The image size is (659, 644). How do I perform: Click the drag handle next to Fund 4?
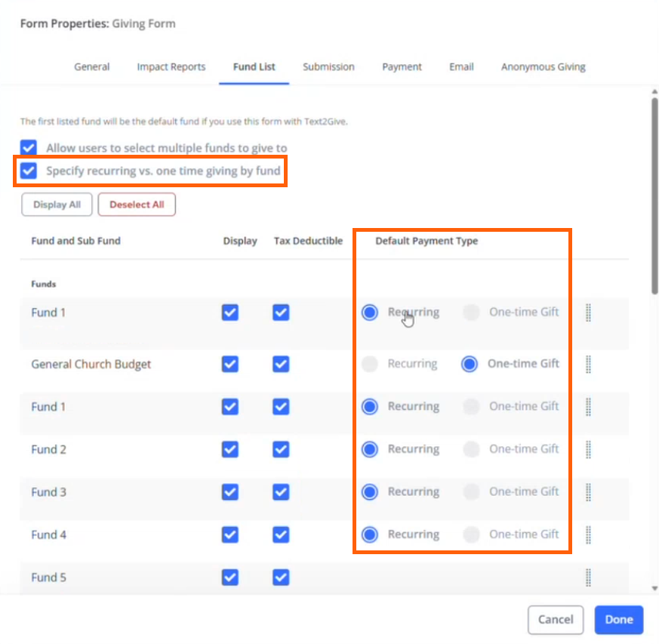click(588, 535)
